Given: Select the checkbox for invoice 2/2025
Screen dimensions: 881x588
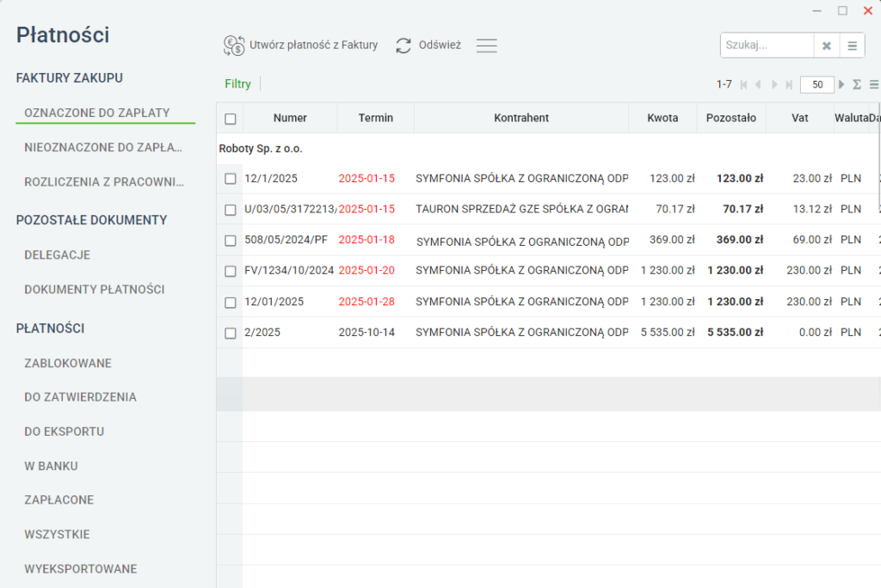Looking at the screenshot, I should tap(231, 333).
